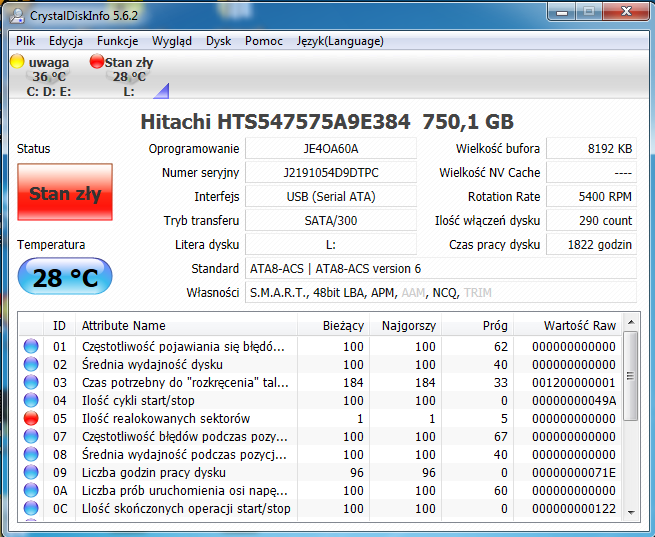Click the attribute list scrollbar thumb
This screenshot has height=537, width=655.
631,376
